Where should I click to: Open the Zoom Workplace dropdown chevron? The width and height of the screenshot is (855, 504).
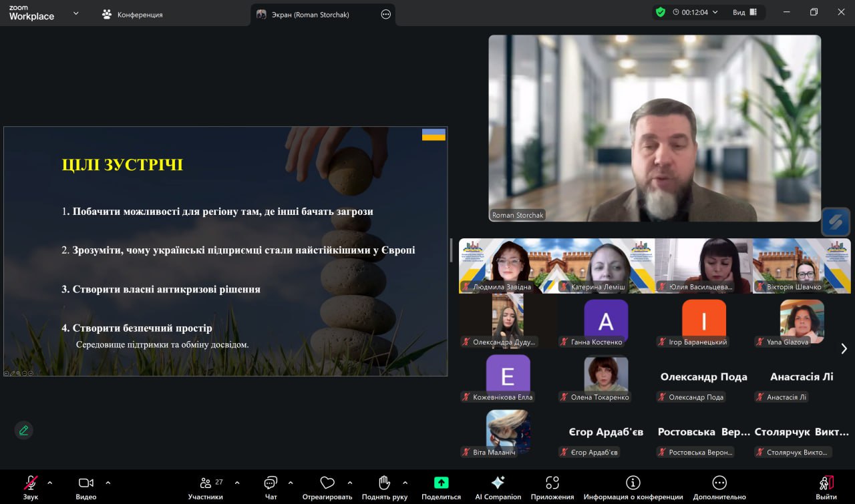pyautogui.click(x=75, y=13)
